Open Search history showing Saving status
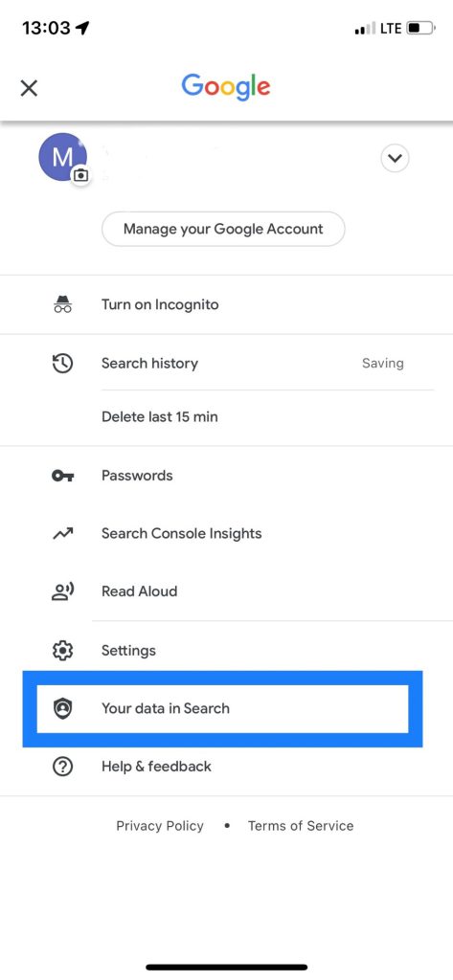Viewport: 453px width, 980px height. click(226, 363)
